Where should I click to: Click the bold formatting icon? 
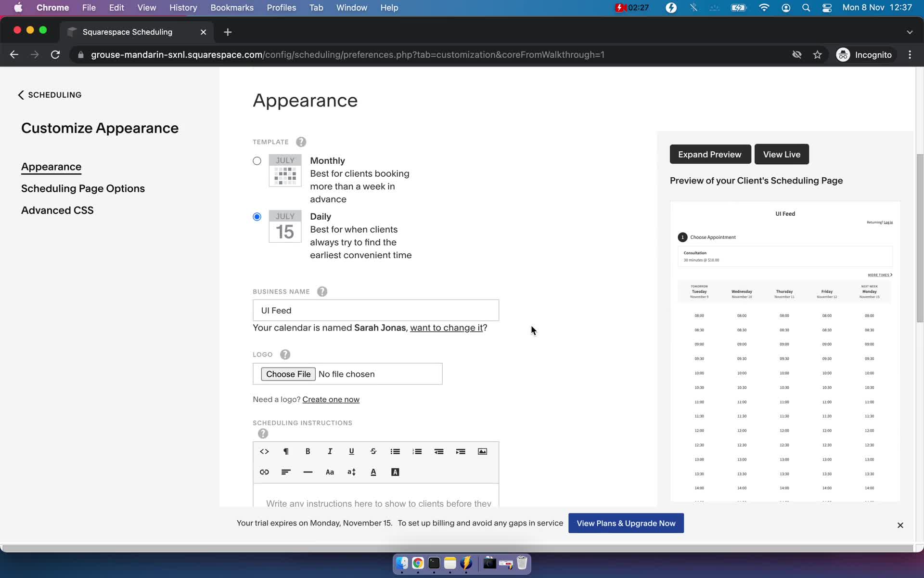point(308,451)
